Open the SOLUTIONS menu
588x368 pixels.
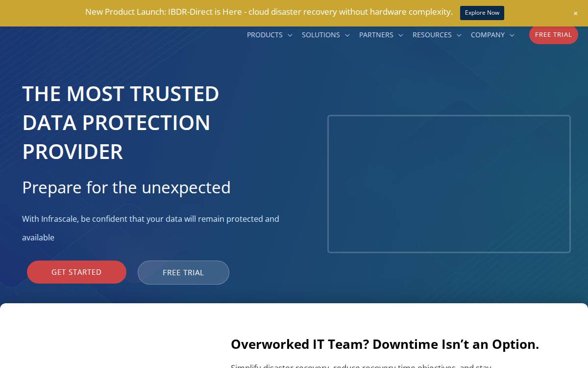tap(321, 35)
